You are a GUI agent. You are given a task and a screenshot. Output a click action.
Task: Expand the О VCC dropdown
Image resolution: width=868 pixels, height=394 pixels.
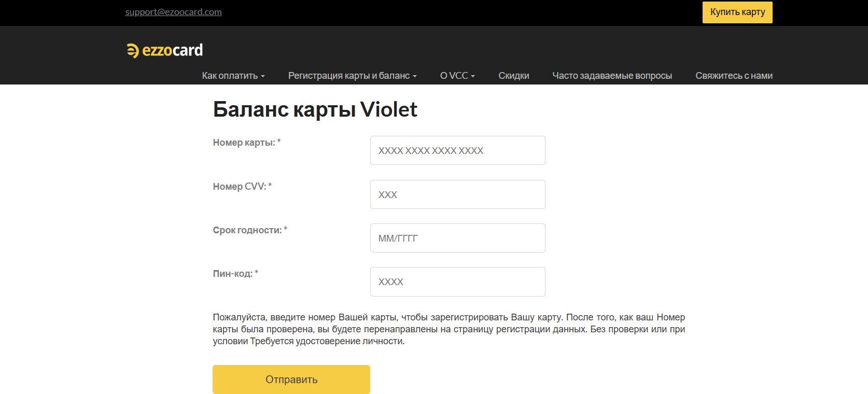[457, 76]
